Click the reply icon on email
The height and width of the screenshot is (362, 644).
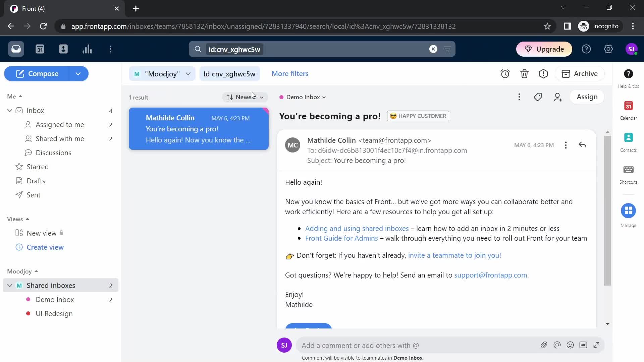point(583,145)
